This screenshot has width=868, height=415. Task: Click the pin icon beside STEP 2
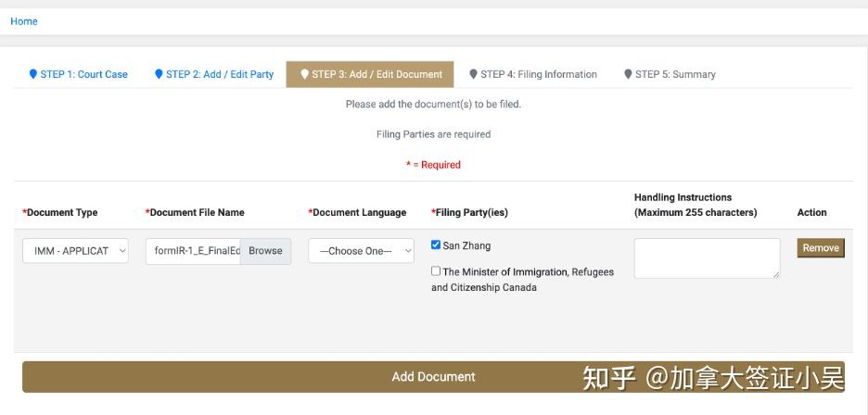(x=159, y=74)
